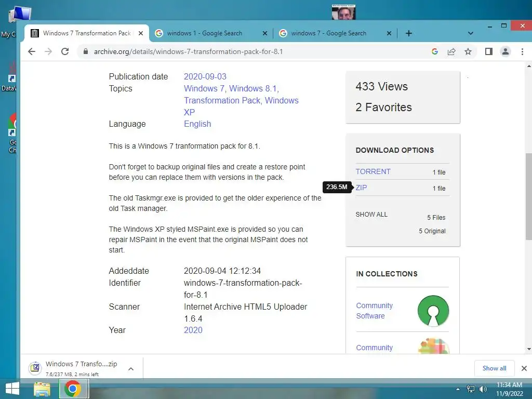Image resolution: width=532 pixels, height=399 pixels.
Task: Close the Windows 7 Transformation Pack tab
Action: point(141,33)
